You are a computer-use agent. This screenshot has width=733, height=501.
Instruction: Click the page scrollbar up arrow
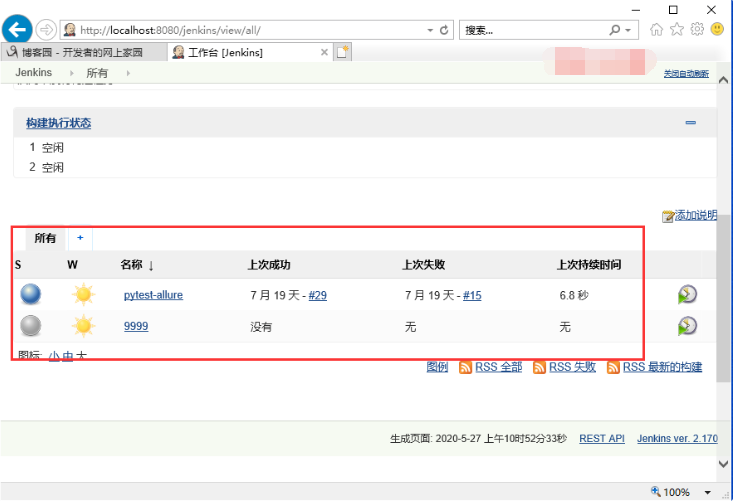tap(724, 80)
